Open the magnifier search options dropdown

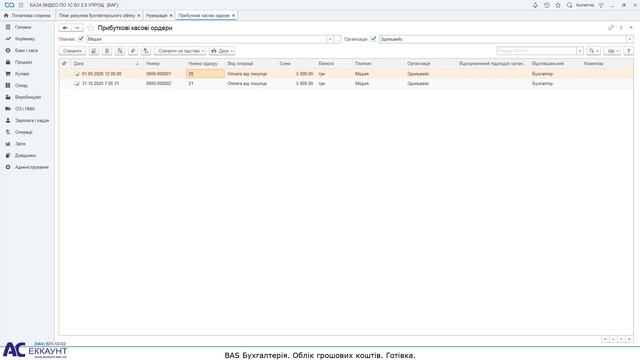pyautogui.click(x=593, y=51)
